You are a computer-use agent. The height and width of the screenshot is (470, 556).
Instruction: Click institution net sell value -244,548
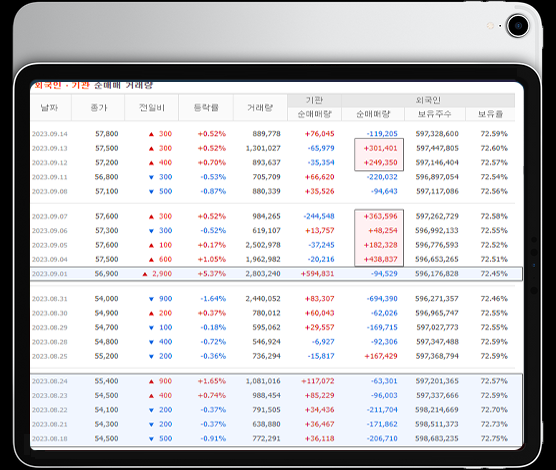[319, 216]
